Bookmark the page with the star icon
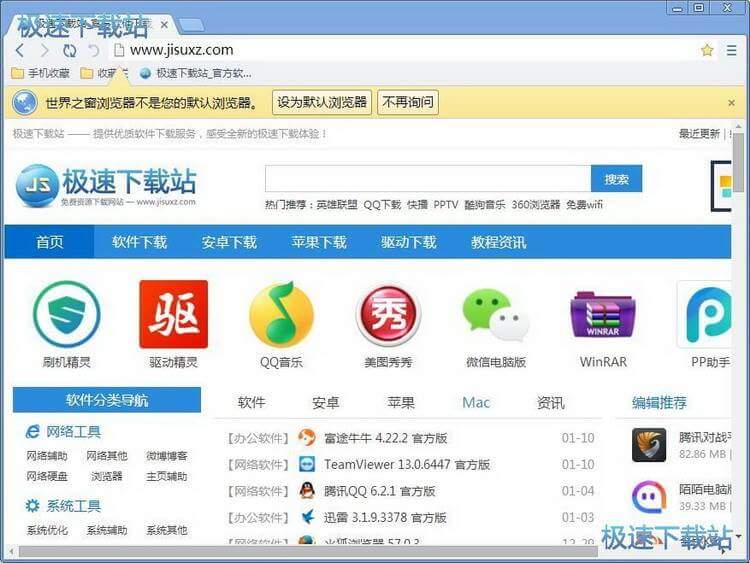This screenshot has width=750, height=563. click(x=707, y=50)
